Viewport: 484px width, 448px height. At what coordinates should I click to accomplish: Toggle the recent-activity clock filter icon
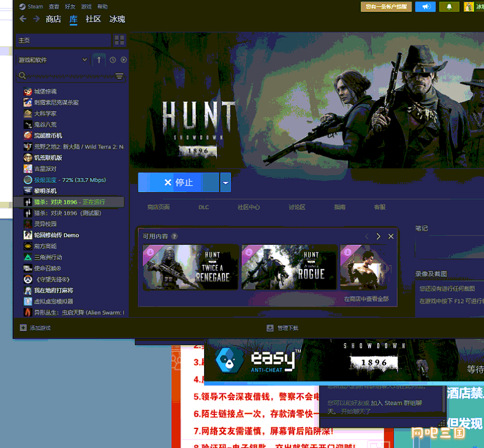click(x=113, y=60)
